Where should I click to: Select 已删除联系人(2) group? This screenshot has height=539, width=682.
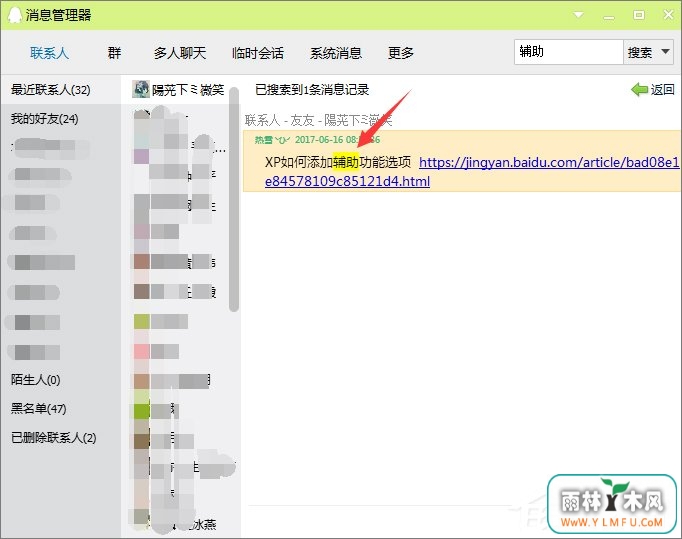pyautogui.click(x=60, y=438)
